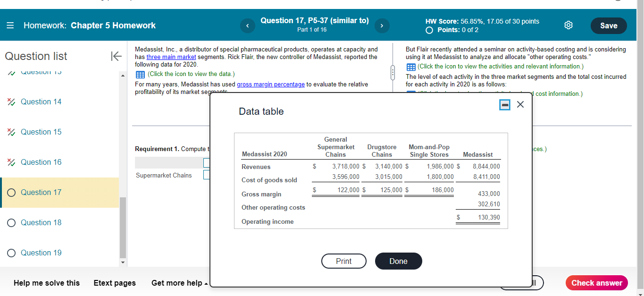The image size is (644, 296).
Task: Open the settings gear icon
Action: pos(569,25)
